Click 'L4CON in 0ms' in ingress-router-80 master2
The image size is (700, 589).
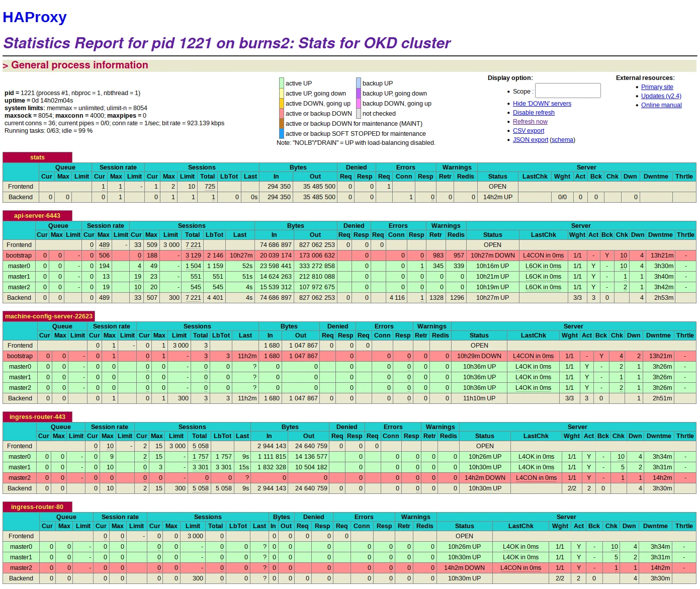(521, 568)
